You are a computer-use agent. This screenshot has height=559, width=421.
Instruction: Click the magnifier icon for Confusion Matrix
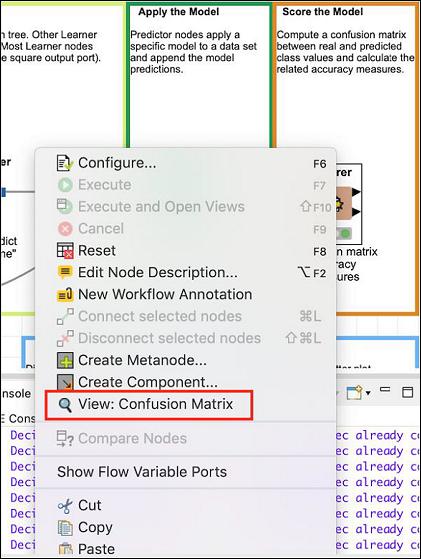(65, 405)
